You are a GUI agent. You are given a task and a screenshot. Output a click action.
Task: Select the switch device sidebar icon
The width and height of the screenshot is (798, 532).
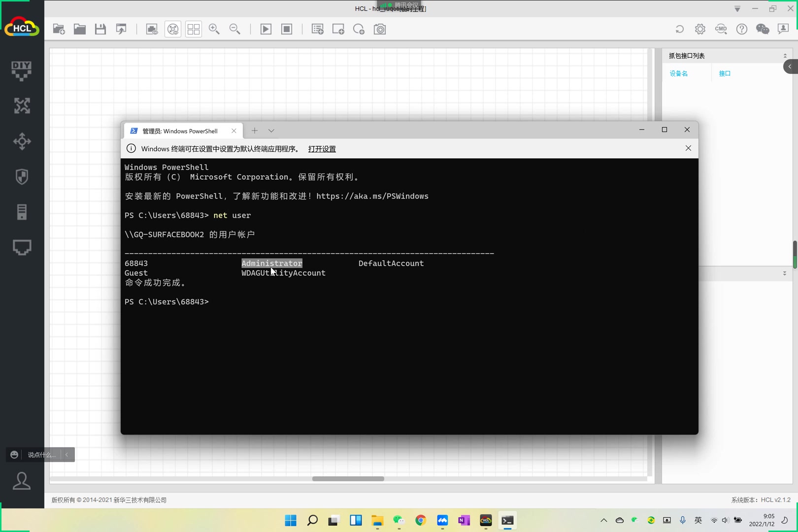pyautogui.click(x=22, y=141)
